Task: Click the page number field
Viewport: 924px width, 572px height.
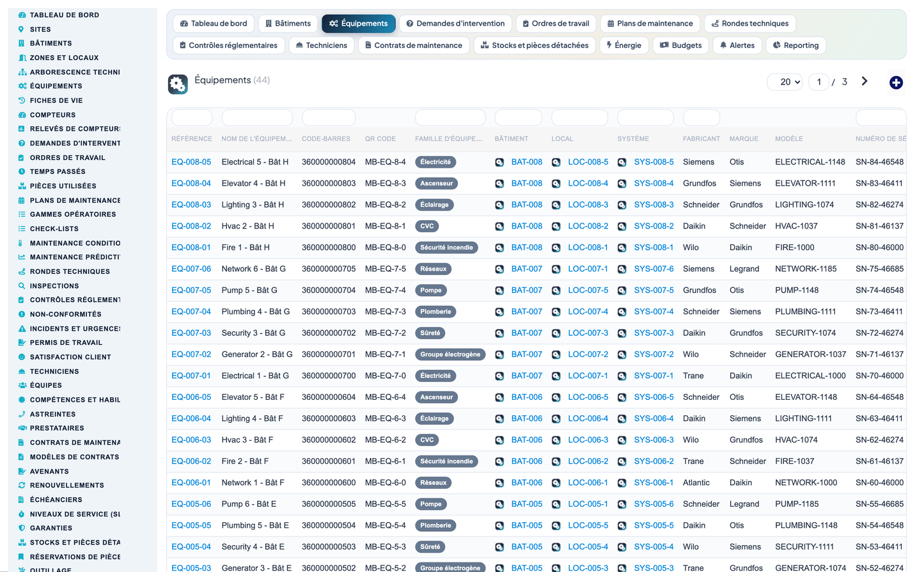Action: (818, 82)
